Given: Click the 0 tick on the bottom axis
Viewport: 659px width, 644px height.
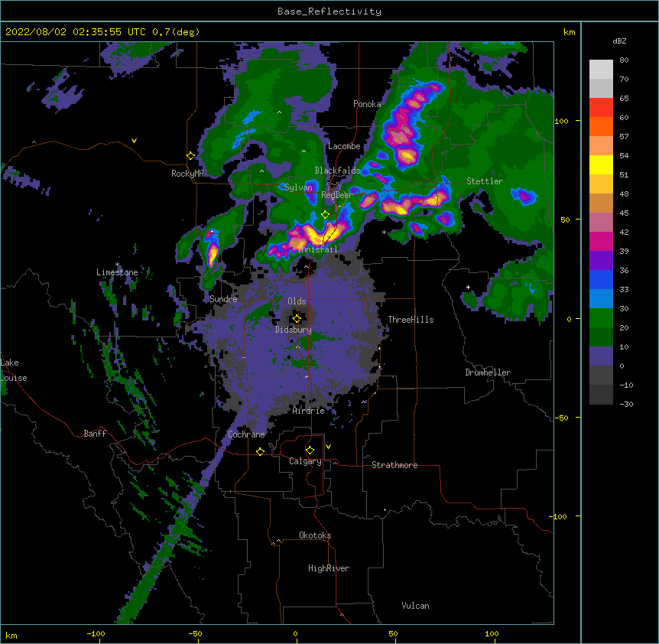Looking at the screenshot, I should click(295, 633).
